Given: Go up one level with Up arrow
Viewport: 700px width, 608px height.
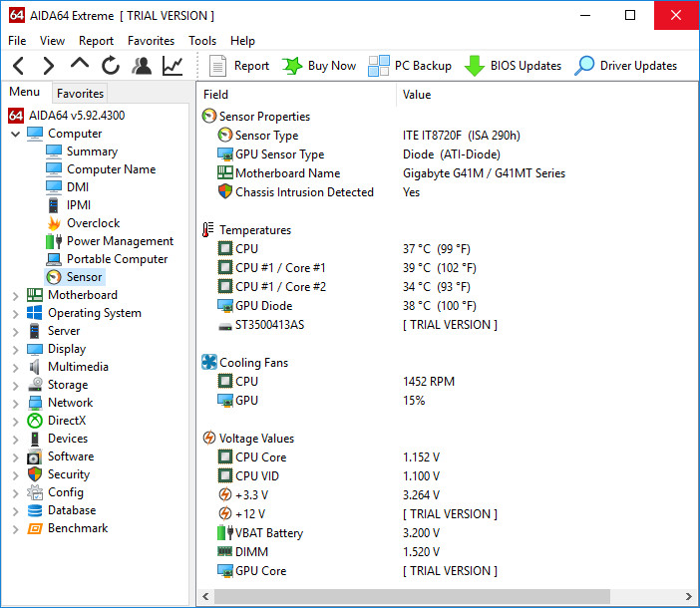Looking at the screenshot, I should [x=80, y=65].
